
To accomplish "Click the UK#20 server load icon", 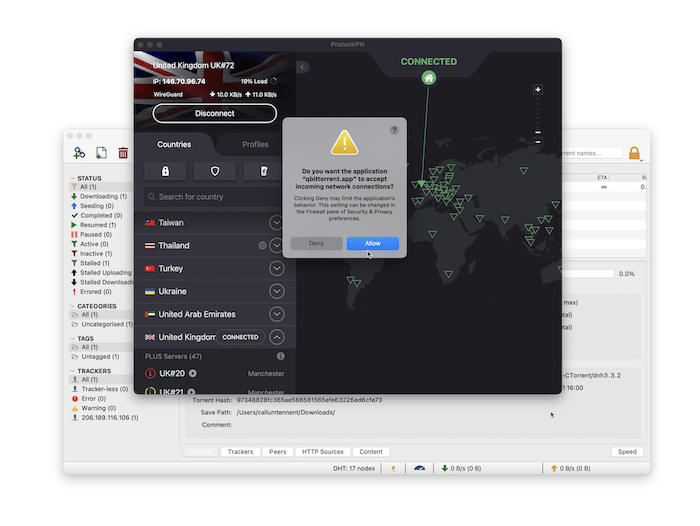I will point(150,373).
